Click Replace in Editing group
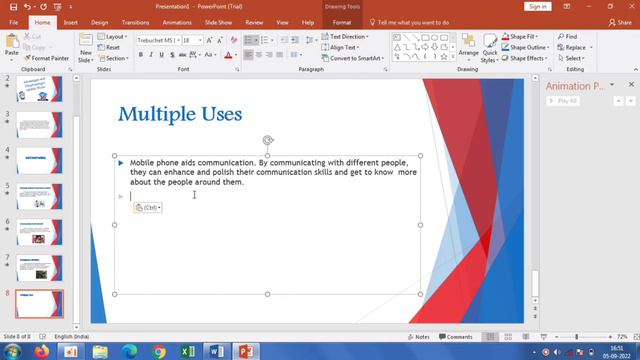Viewport: 640px width, 360px height. tap(571, 47)
